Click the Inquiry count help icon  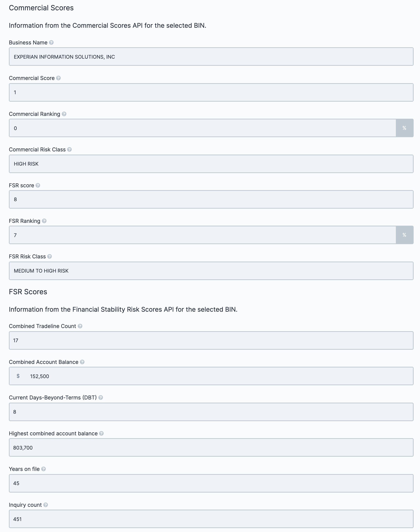point(45,505)
